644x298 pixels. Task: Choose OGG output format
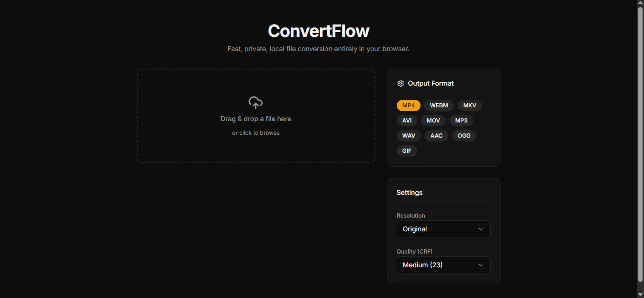(x=464, y=136)
